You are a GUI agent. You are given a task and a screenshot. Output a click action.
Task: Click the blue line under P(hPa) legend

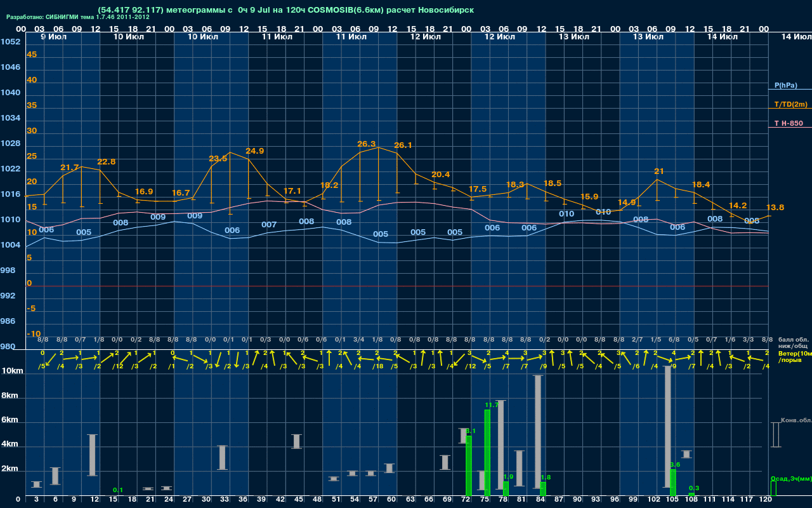(x=790, y=90)
